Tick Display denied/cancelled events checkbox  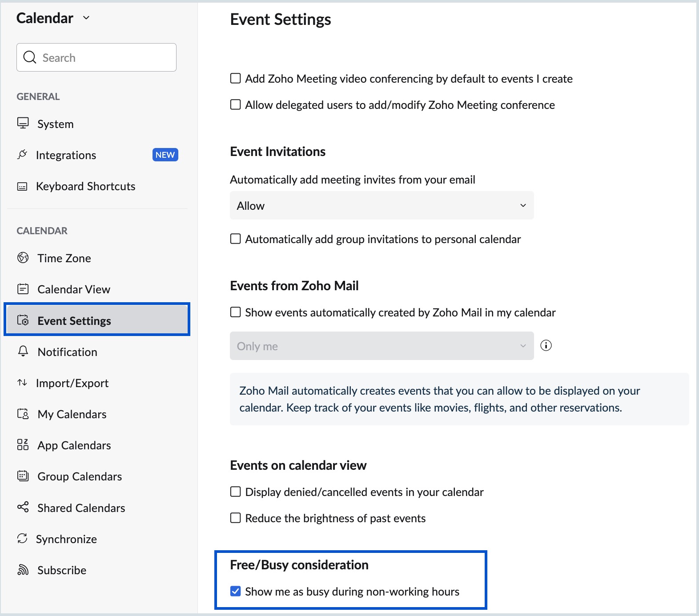[x=236, y=492]
